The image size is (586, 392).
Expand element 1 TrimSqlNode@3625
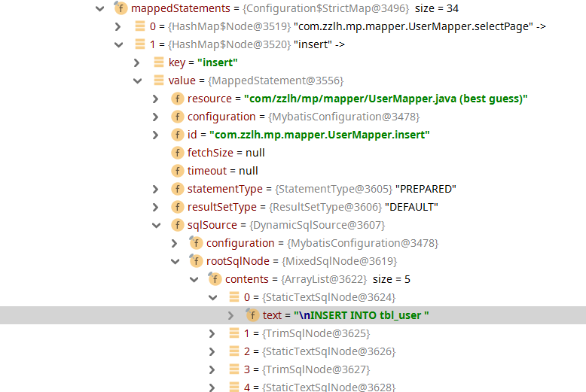[212, 334]
